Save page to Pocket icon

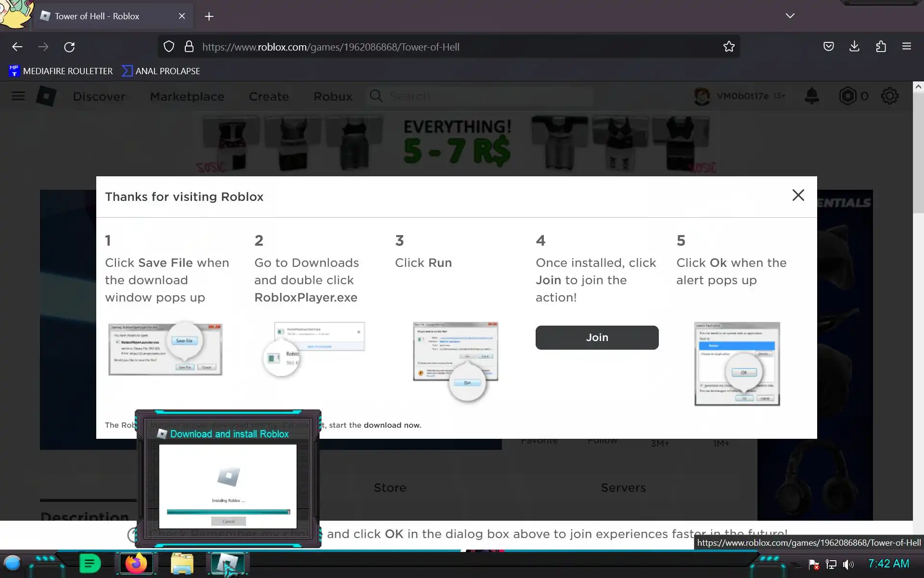click(828, 47)
